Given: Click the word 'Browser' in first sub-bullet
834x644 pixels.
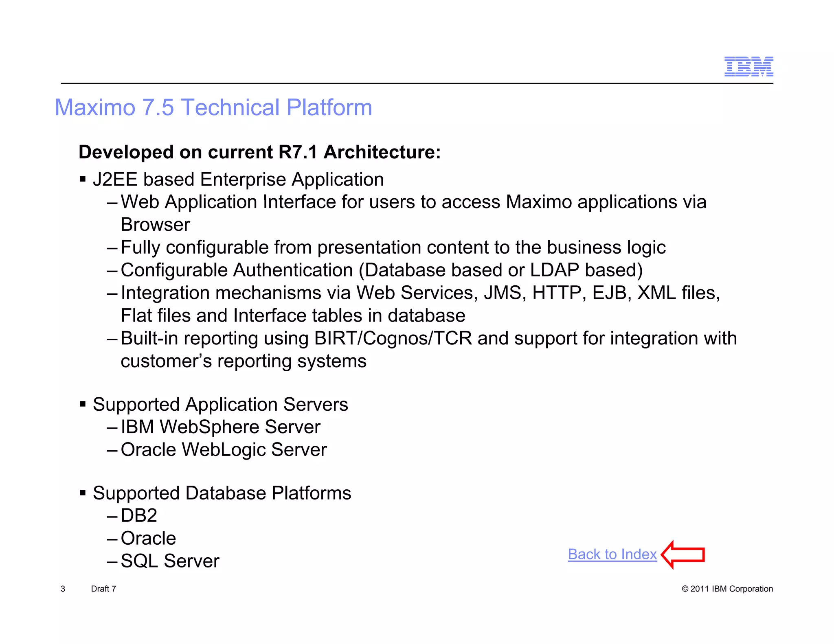Looking at the screenshot, I should [155, 225].
